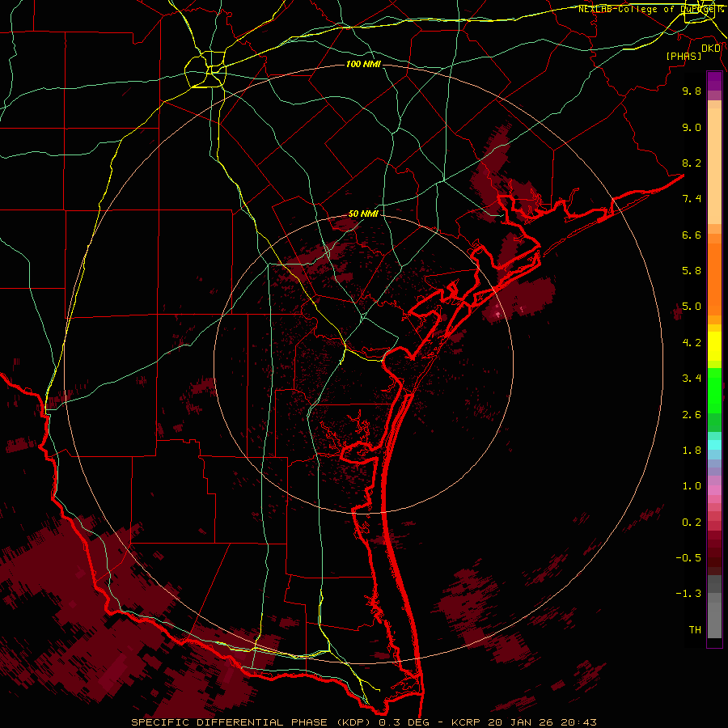Click the 5.0 value on color scale

tap(692, 307)
